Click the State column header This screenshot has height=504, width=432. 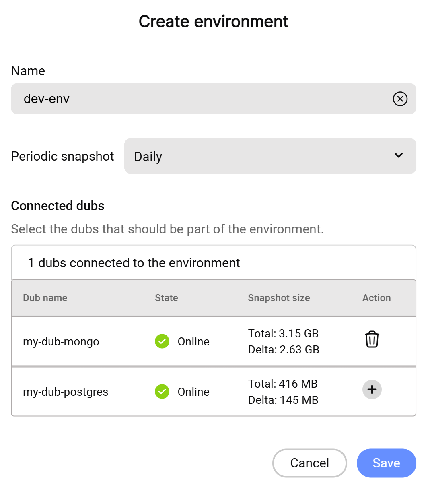point(166,298)
